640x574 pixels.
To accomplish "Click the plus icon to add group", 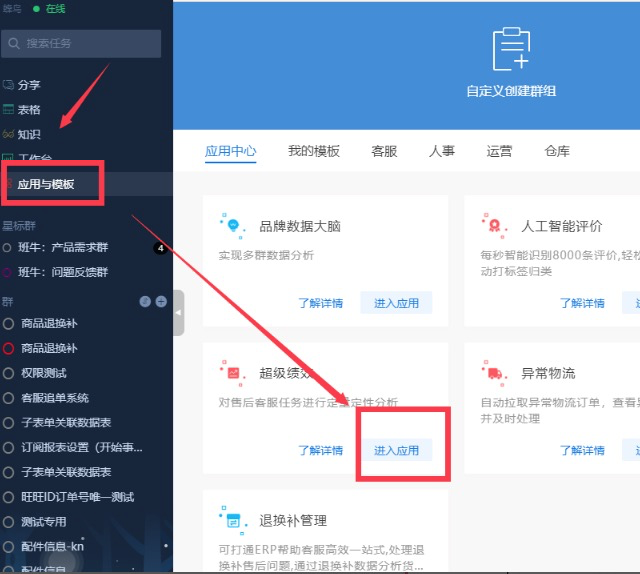I will coord(161,302).
